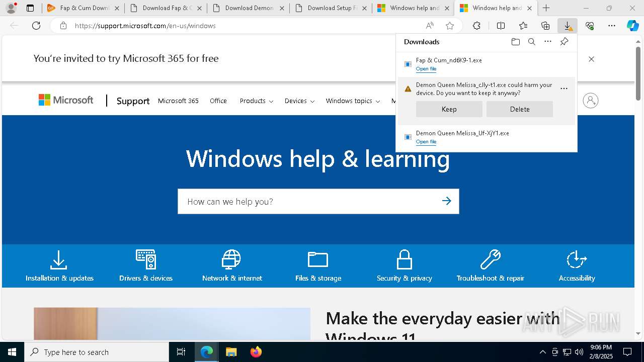The height and width of the screenshot is (362, 644).
Task: Close the Download Fap & Cum tab
Action: 199,8
